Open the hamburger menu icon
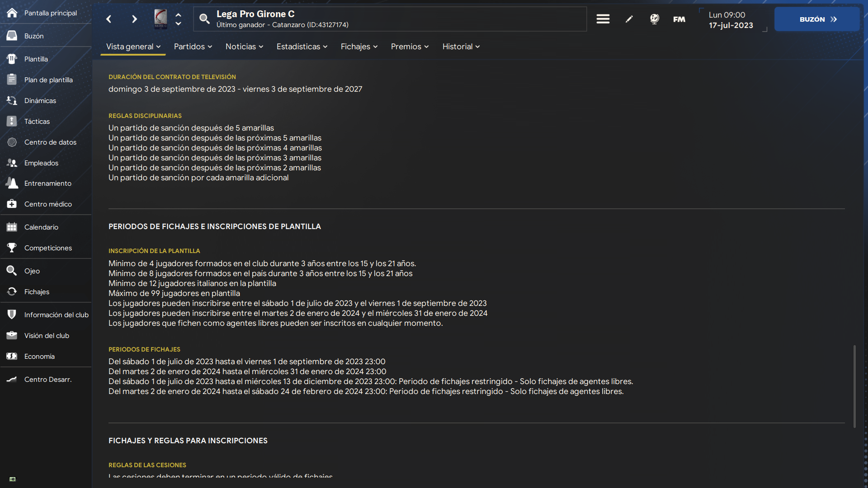 603,19
